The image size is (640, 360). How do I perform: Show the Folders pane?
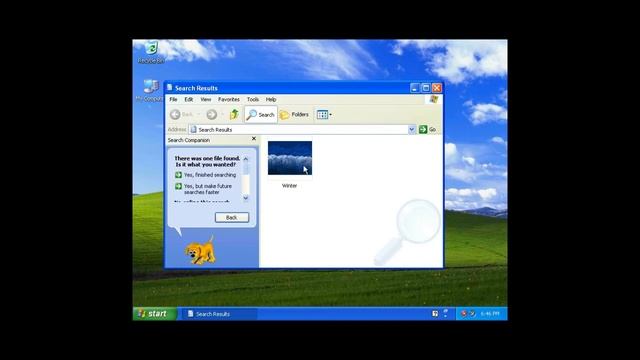[294, 115]
